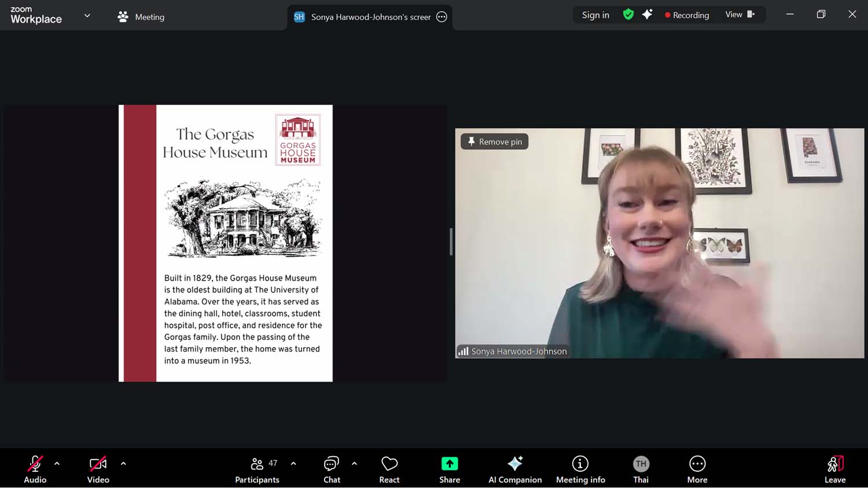Open the Thai language interpretation option
Screen dimensions: 868x488
(641, 469)
